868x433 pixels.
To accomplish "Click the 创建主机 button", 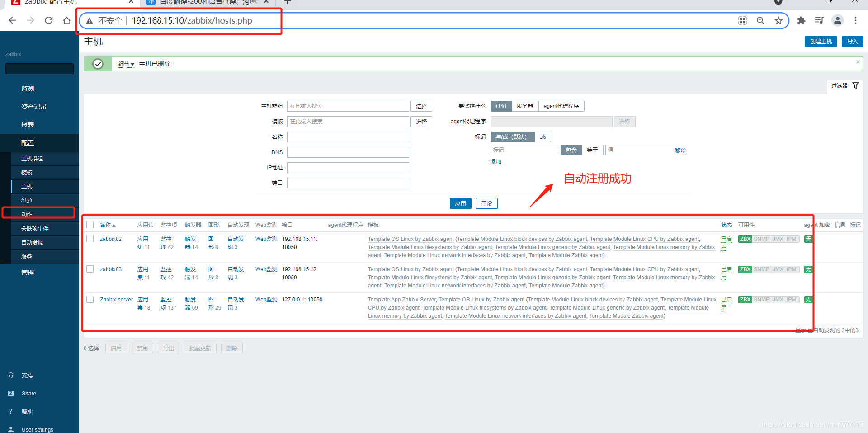I will [821, 42].
